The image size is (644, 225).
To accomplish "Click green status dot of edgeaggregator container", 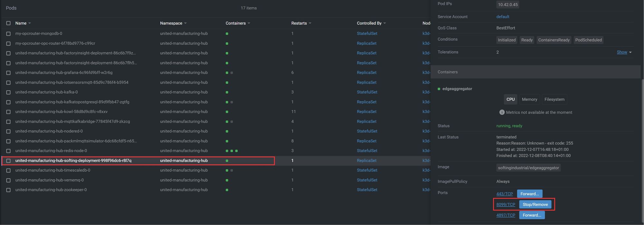I will (x=439, y=89).
